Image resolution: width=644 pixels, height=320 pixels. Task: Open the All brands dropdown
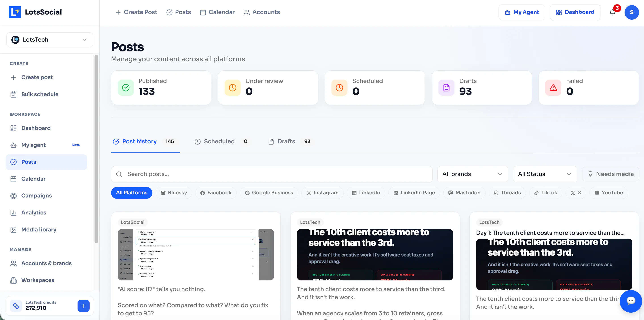473,174
